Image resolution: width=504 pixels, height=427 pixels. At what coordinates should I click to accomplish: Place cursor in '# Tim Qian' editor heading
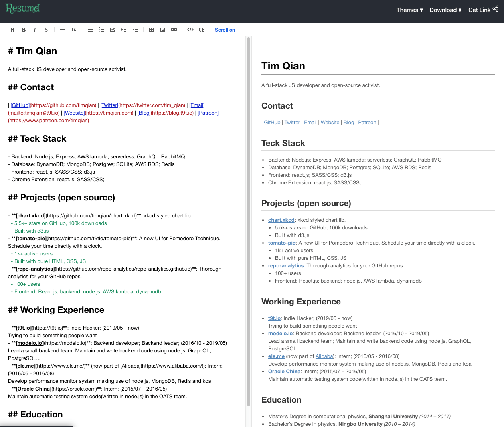coord(32,51)
